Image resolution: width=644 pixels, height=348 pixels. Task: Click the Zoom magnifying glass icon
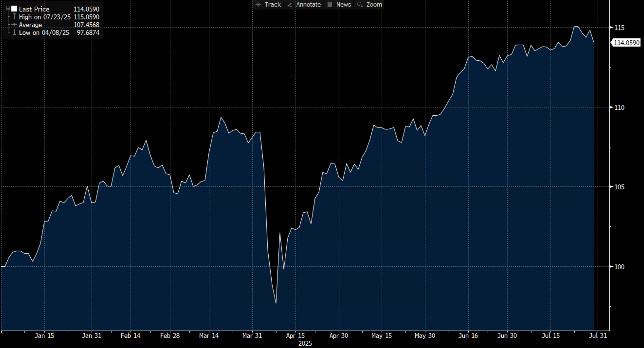(x=360, y=4)
